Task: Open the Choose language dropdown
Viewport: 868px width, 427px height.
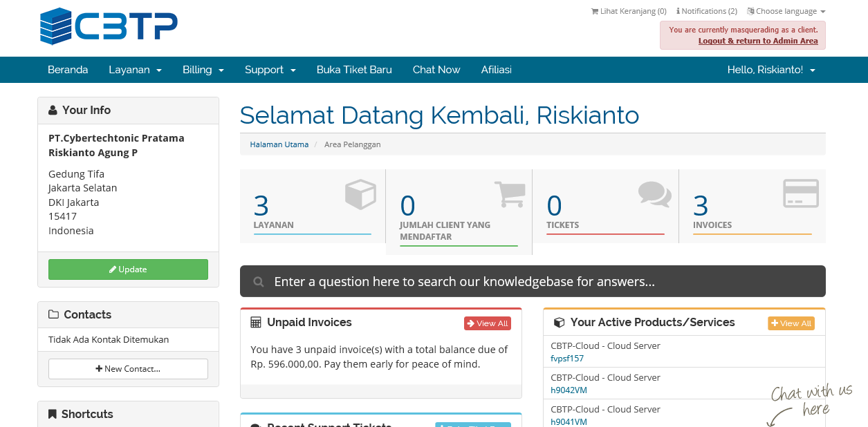Action: click(786, 11)
